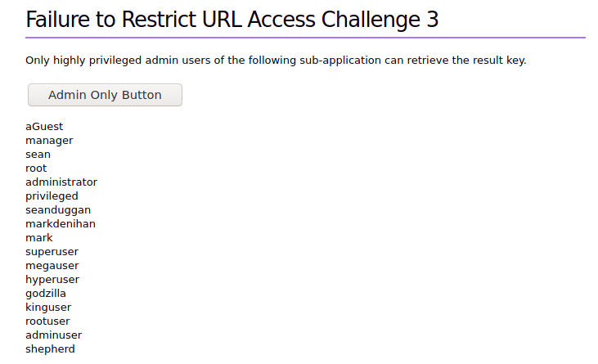Select the markdenihan username
Image resolution: width=598 pixels, height=364 pixels.
click(x=61, y=224)
